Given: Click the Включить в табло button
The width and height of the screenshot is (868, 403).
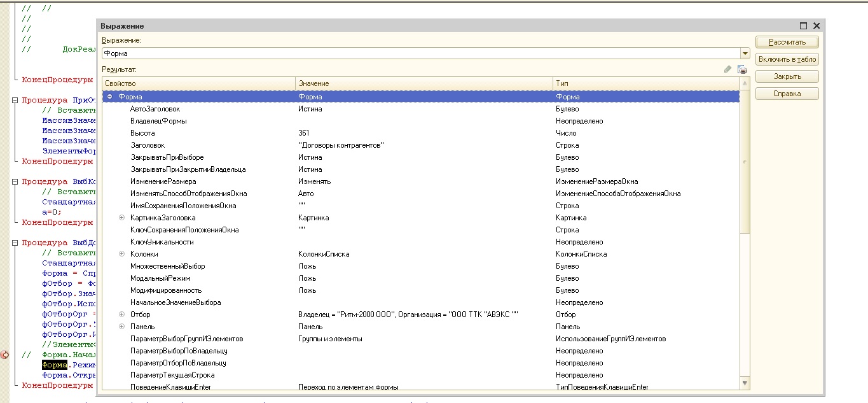Looking at the screenshot, I should click(787, 59).
